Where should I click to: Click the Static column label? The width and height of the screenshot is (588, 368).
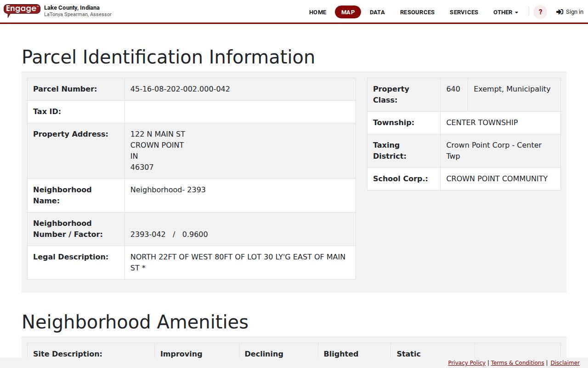[x=409, y=354]
